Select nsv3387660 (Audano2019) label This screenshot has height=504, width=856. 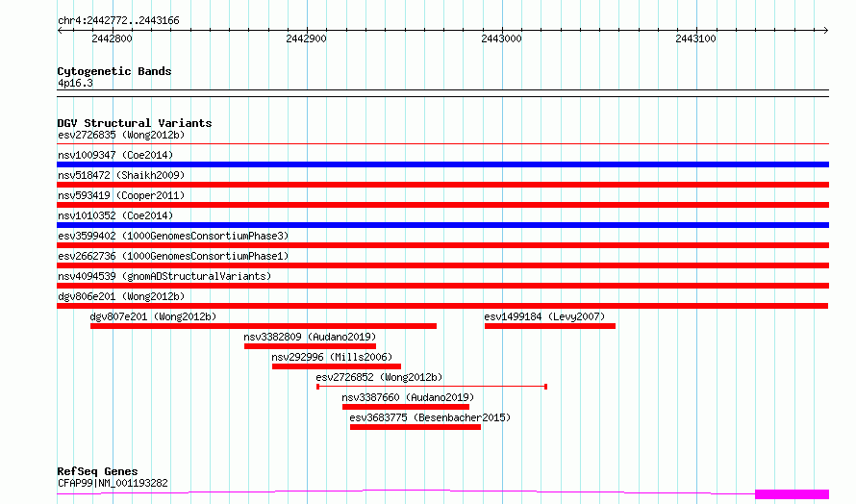coord(408,397)
